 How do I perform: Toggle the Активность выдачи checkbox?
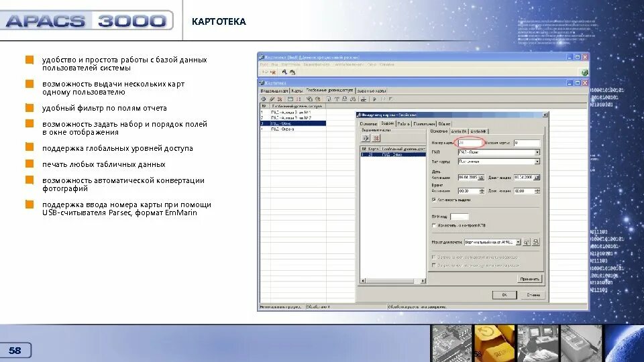(x=434, y=200)
